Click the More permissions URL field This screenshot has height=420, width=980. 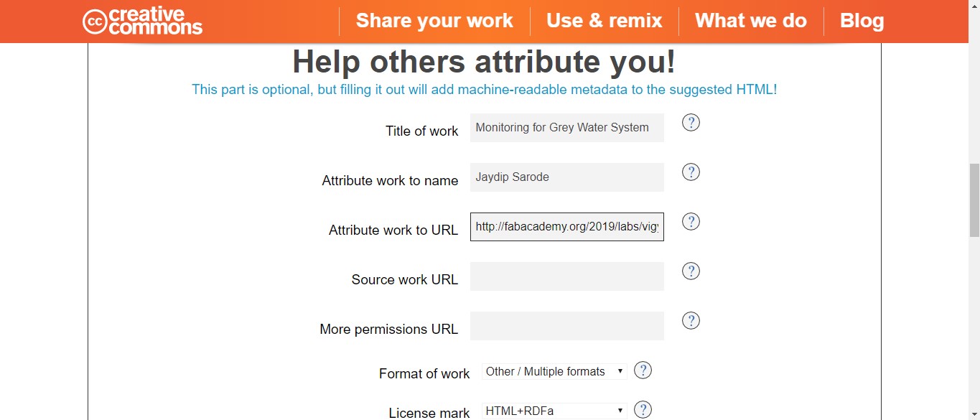click(566, 326)
